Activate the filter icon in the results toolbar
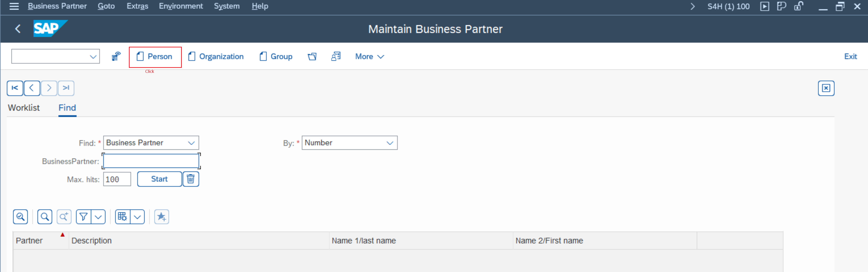The width and height of the screenshot is (868, 272). [x=84, y=217]
